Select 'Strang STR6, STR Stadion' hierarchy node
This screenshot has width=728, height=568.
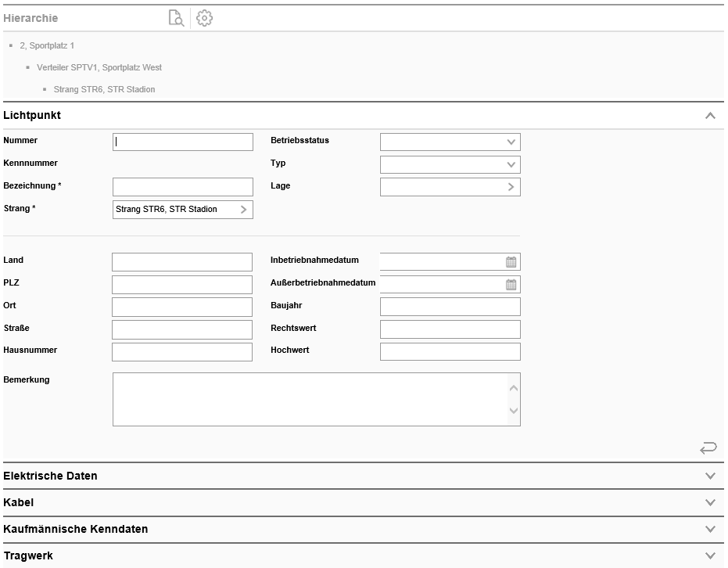(104, 90)
